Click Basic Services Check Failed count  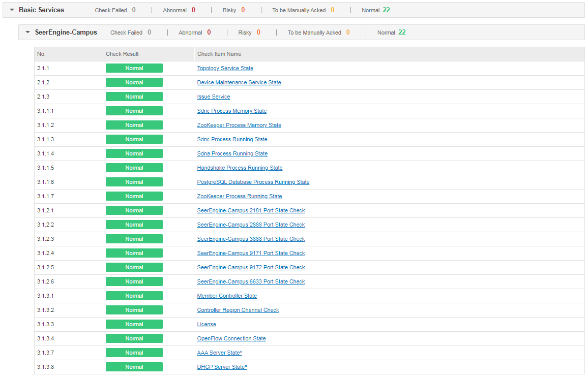click(134, 10)
